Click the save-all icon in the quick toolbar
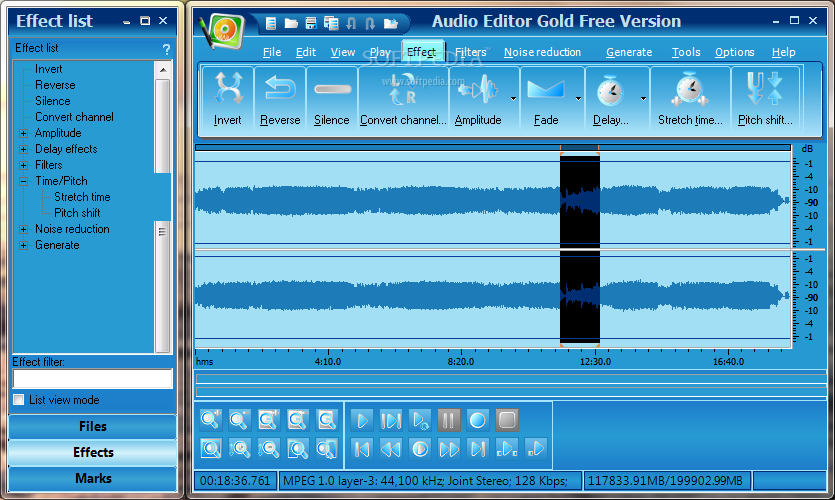This screenshot has height=500, width=835. click(x=331, y=23)
